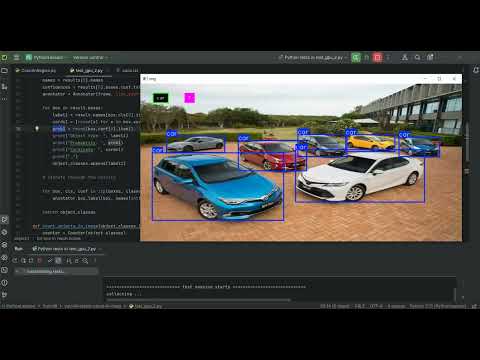This screenshot has width=480, height=360.
Task: Open test history clock icon in Run panel
Action: (85, 260)
